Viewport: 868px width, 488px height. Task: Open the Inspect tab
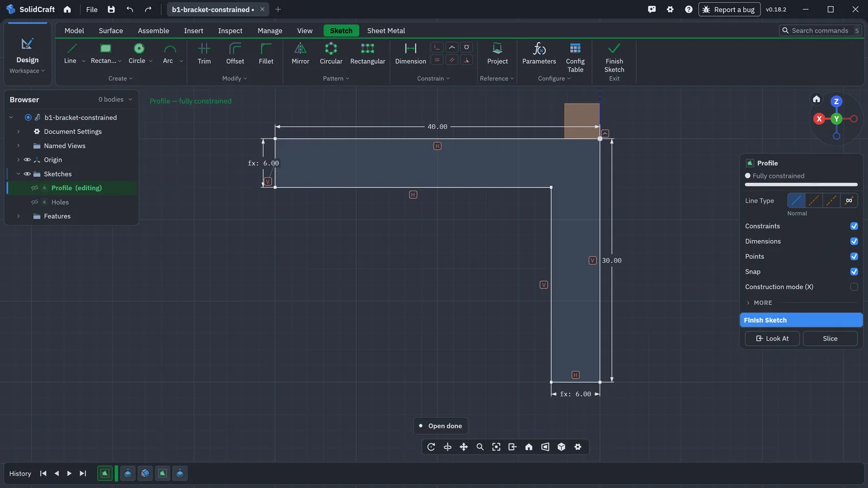(x=230, y=31)
